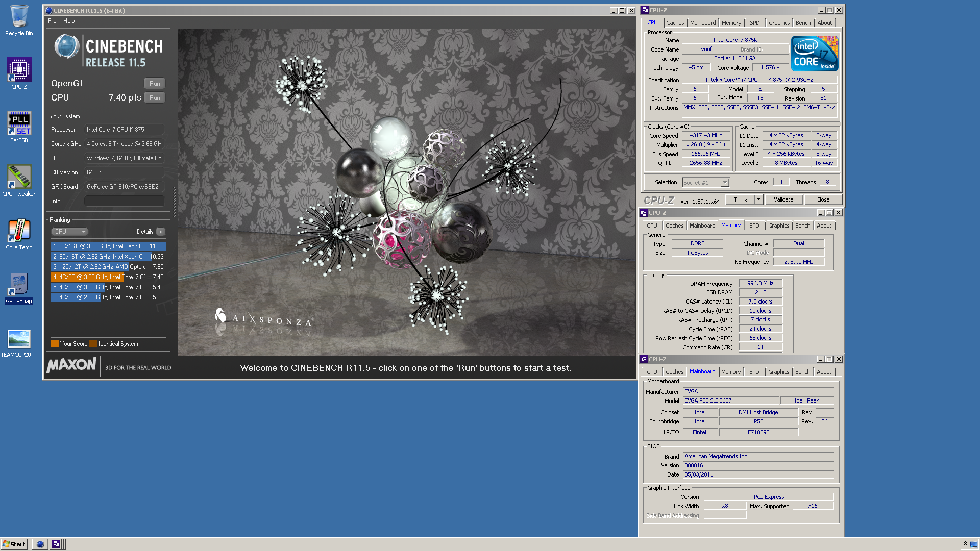980x551 pixels.
Task: Click the NB Frequency 2989.0 MHz value
Action: [x=798, y=262]
